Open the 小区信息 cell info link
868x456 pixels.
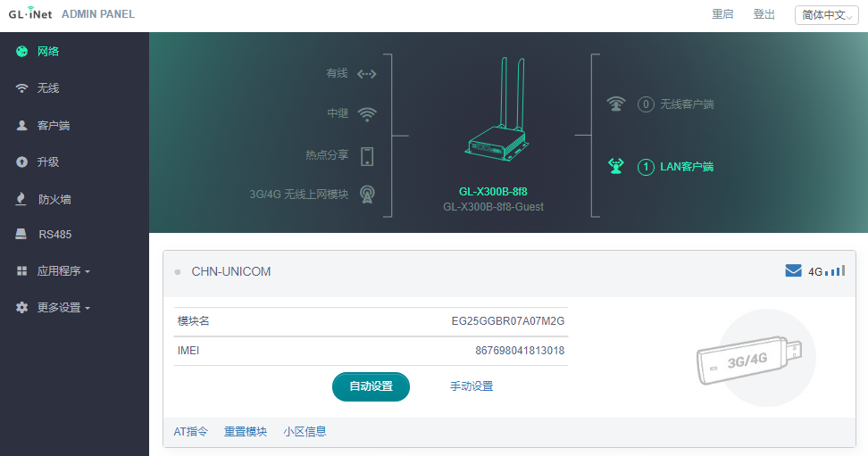tap(305, 432)
